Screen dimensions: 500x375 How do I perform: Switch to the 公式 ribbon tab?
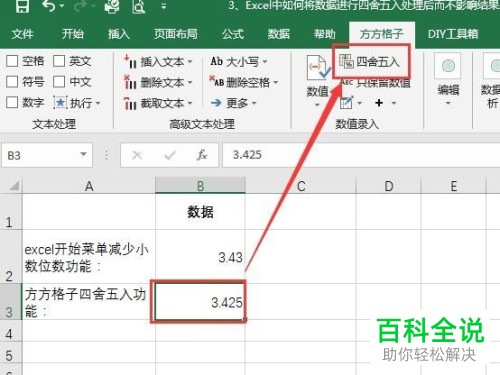pyautogui.click(x=233, y=34)
